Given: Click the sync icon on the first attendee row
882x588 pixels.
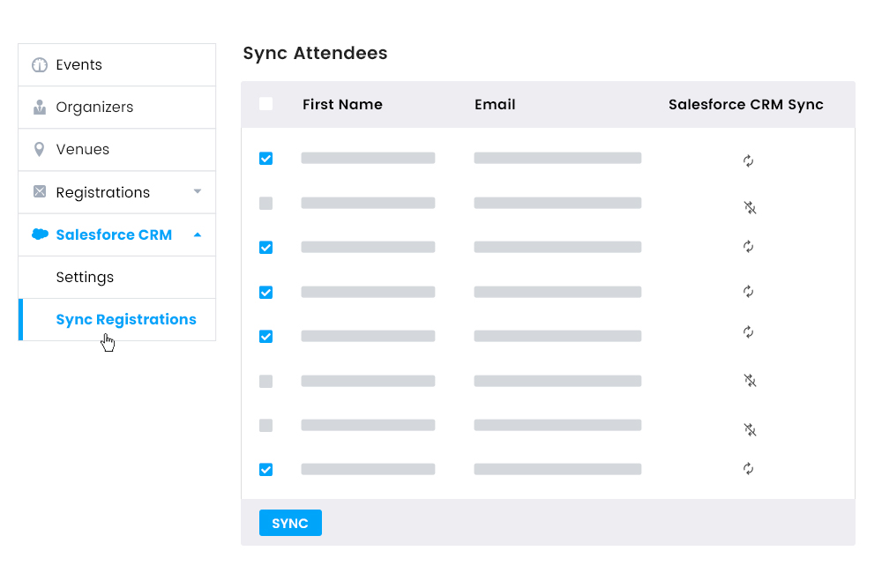Looking at the screenshot, I should (748, 161).
